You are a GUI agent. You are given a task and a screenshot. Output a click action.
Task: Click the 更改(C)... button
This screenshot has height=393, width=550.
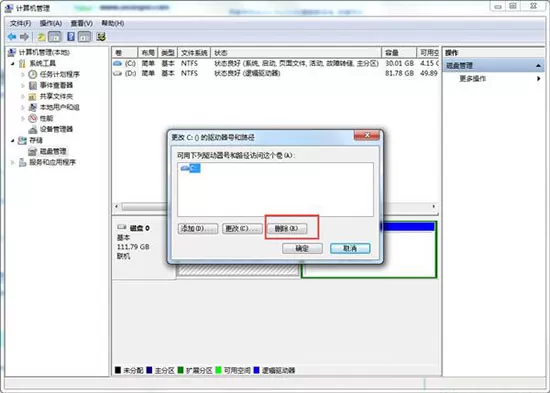(x=242, y=229)
